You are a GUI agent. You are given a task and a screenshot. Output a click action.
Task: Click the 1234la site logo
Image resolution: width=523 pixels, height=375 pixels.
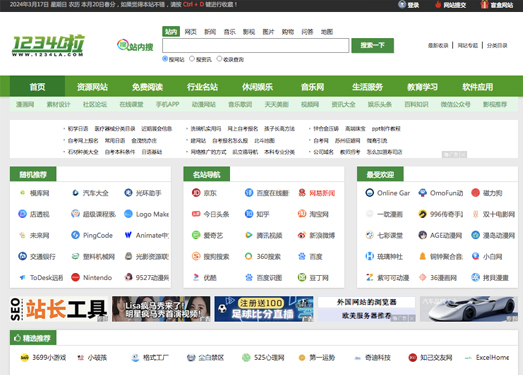(x=48, y=45)
